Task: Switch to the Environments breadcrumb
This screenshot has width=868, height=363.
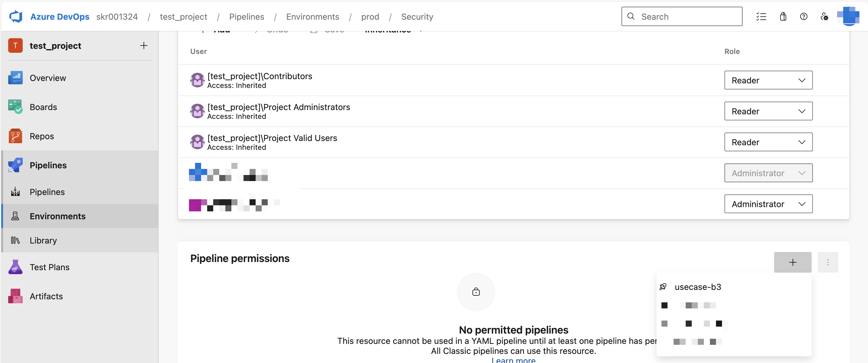Action: pos(313,17)
